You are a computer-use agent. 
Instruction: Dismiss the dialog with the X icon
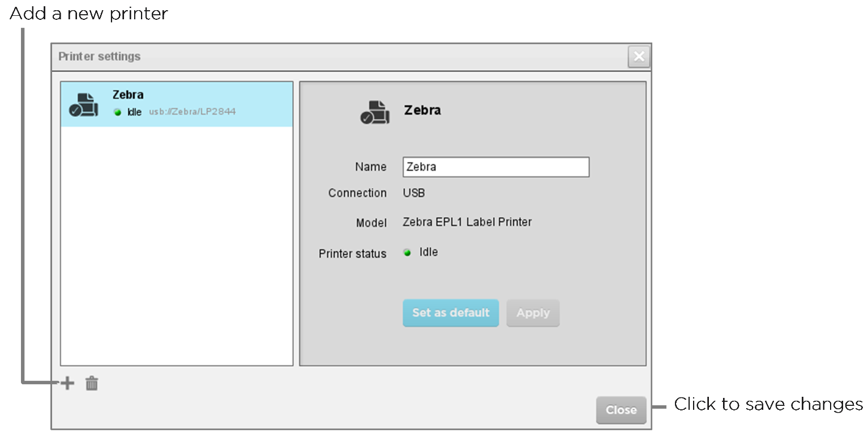(x=639, y=56)
